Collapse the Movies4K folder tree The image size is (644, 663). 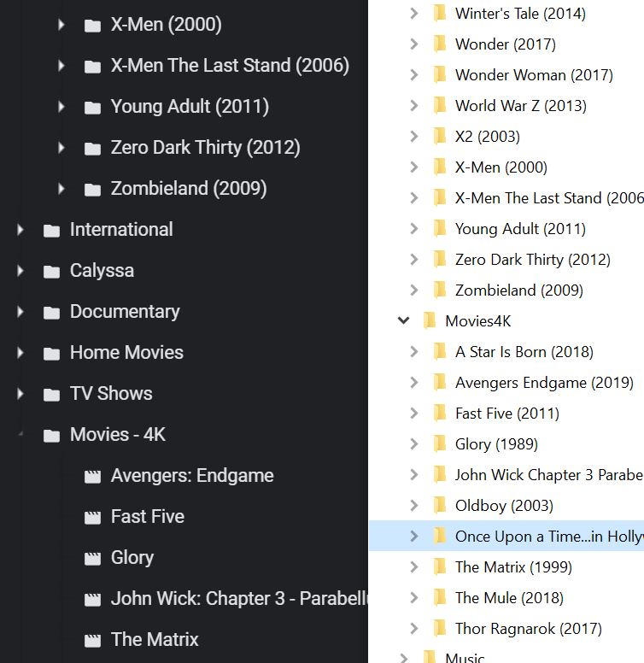pos(404,321)
